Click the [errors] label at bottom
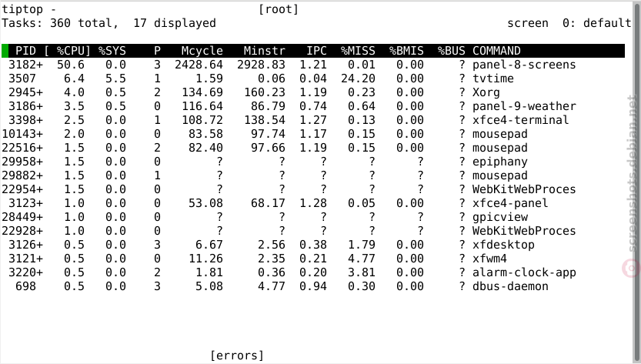 click(x=237, y=356)
